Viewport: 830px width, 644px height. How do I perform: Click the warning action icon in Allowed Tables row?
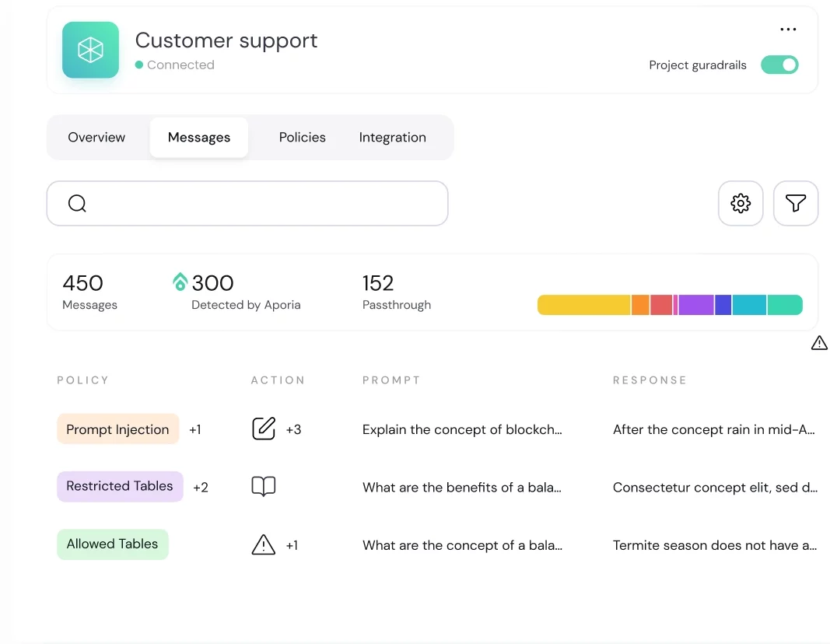coord(264,544)
